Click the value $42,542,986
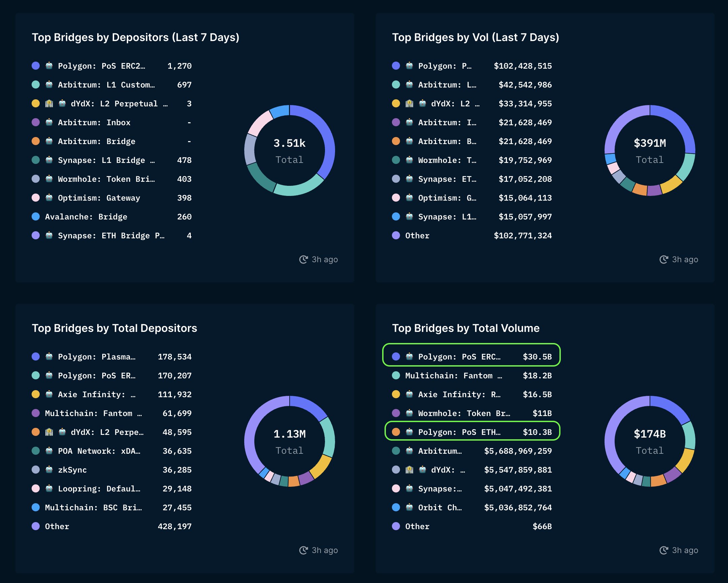728x583 pixels. (x=525, y=85)
